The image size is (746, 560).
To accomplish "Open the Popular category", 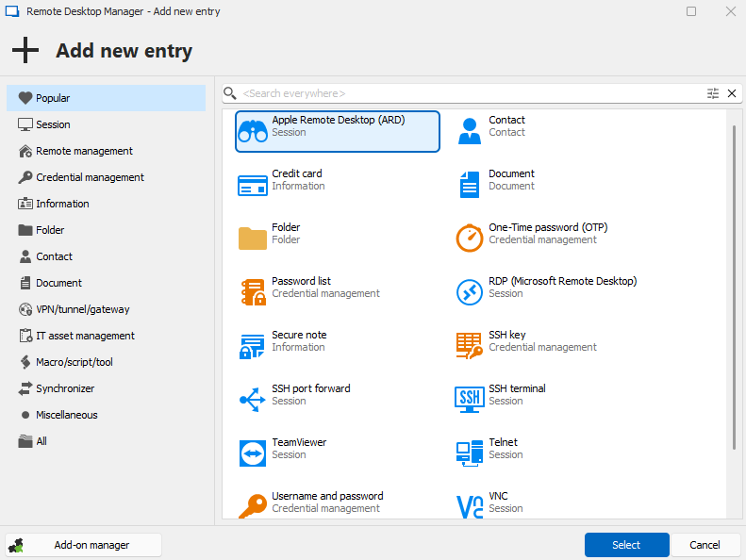I will [106, 98].
